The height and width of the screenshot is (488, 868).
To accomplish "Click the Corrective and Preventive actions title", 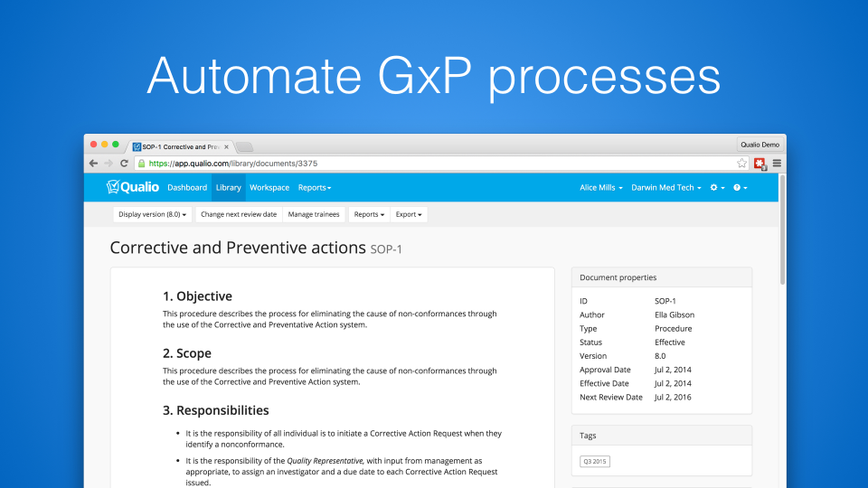I will coord(238,248).
